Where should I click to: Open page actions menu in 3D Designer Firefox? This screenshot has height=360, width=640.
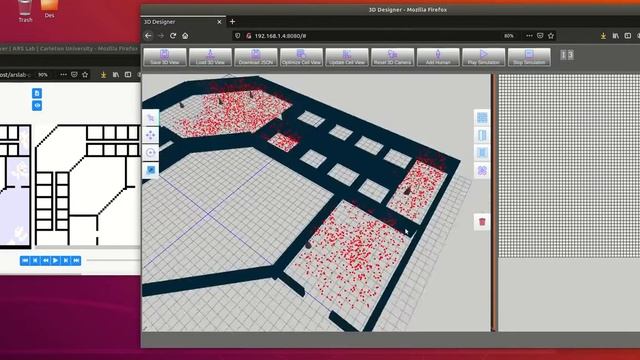pos(529,36)
